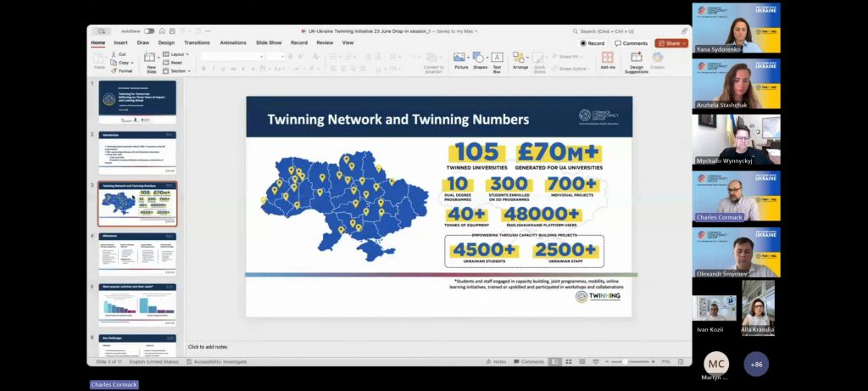Click the Reset slide button
Viewport: 868px width, 391px height.
172,63
